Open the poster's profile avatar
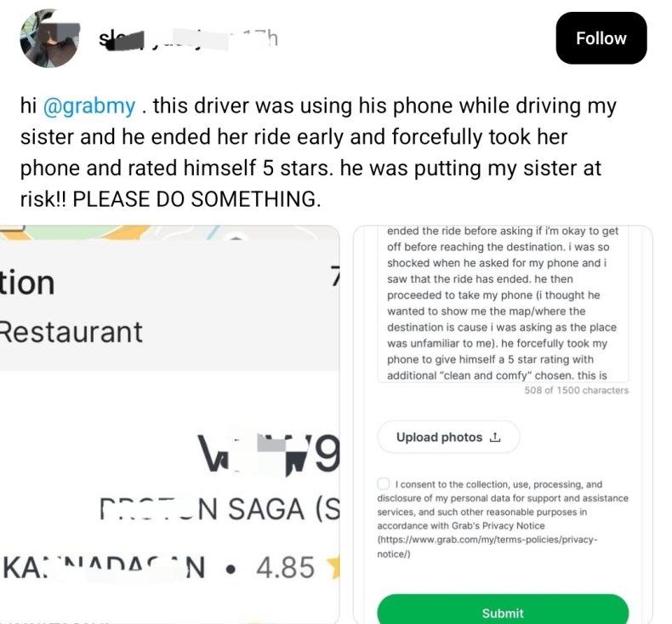 (x=49, y=38)
